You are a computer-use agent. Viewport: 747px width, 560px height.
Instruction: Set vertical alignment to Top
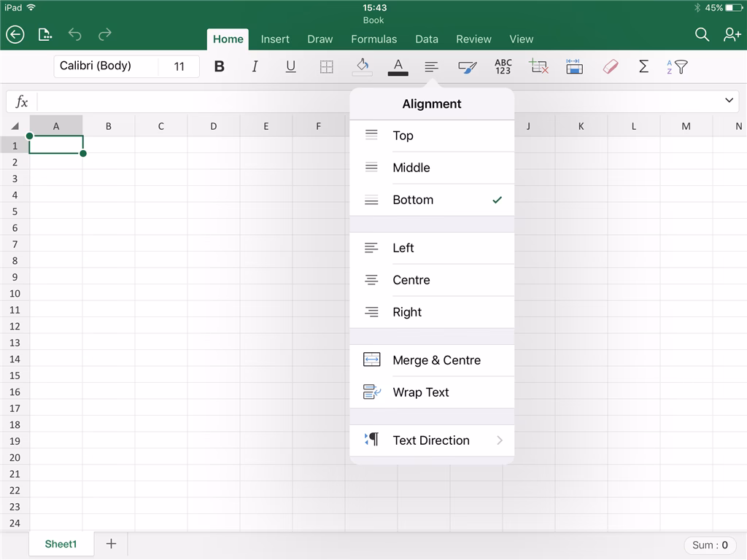[404, 136]
